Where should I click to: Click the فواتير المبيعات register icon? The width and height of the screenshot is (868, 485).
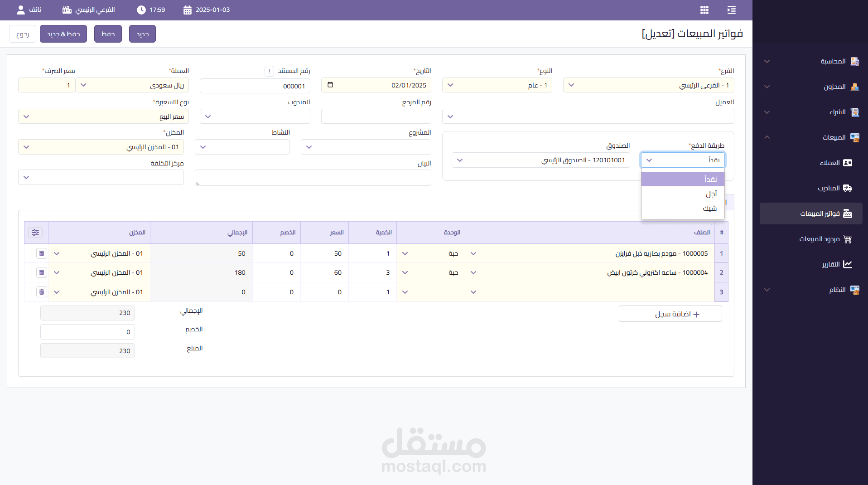point(848,213)
